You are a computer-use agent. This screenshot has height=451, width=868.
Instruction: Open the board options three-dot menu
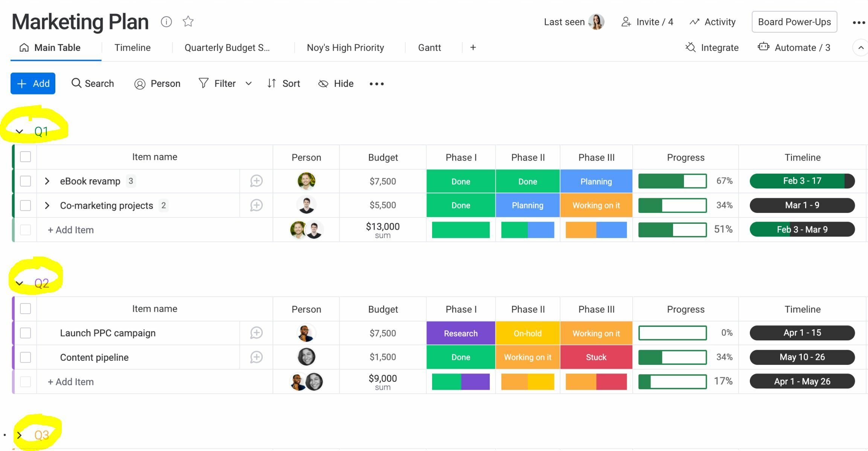tap(859, 23)
